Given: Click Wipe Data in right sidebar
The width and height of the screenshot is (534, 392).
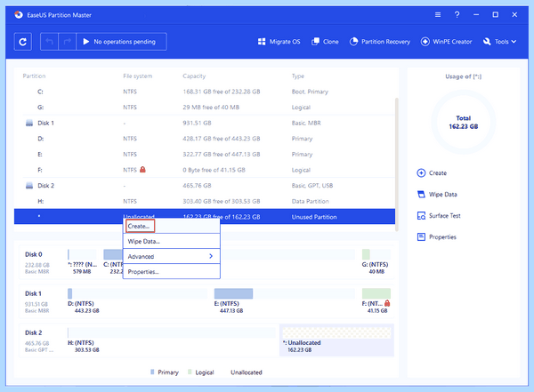Looking at the screenshot, I should pyautogui.click(x=437, y=195).
